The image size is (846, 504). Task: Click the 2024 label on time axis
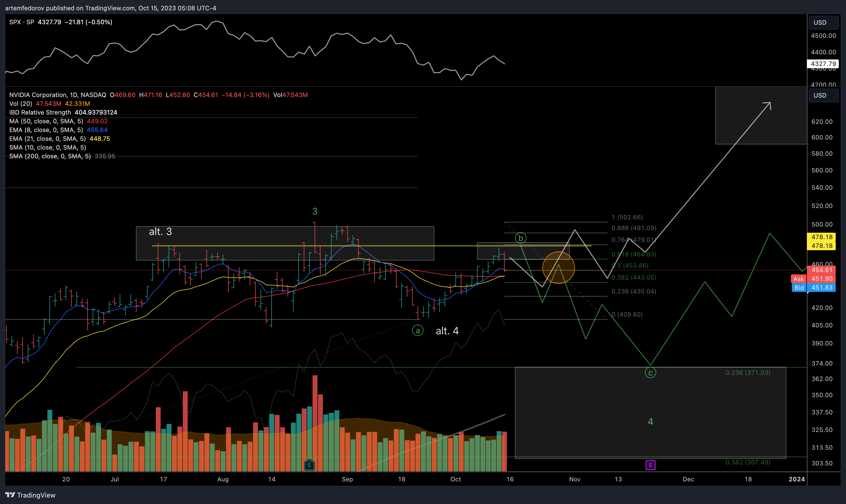[797, 479]
